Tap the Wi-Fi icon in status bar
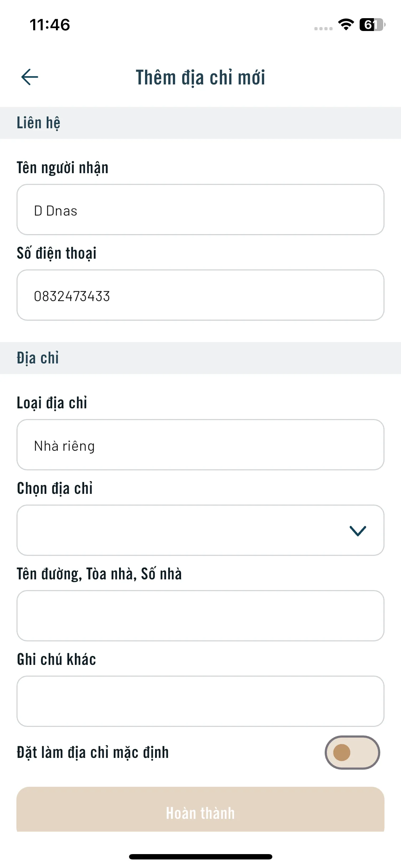Viewport: 401px width, 868px height. (x=346, y=25)
